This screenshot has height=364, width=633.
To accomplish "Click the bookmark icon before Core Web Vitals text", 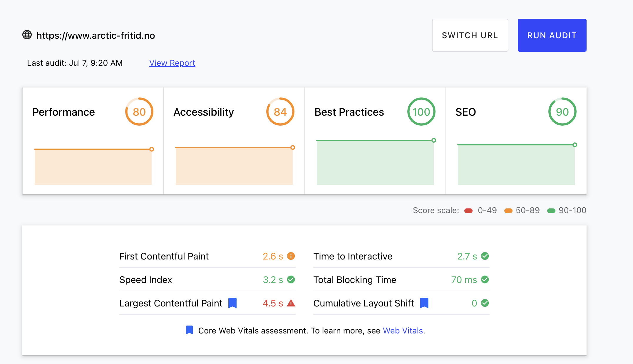I will (190, 330).
